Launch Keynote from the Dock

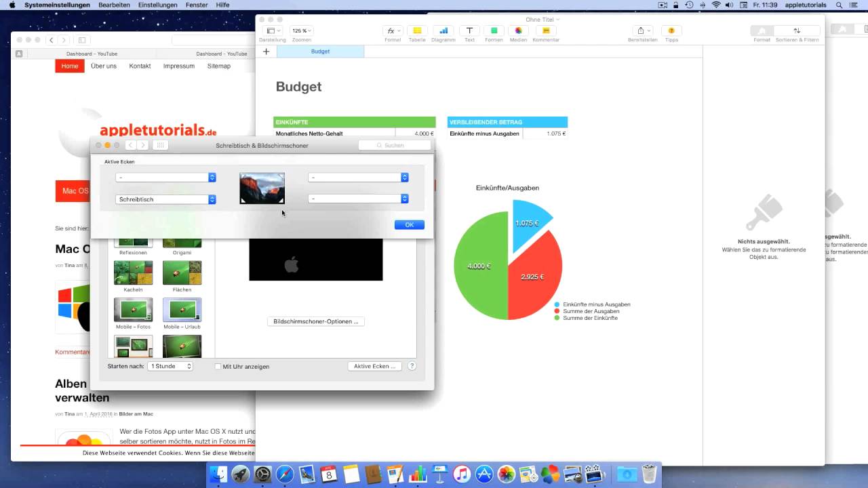439,474
